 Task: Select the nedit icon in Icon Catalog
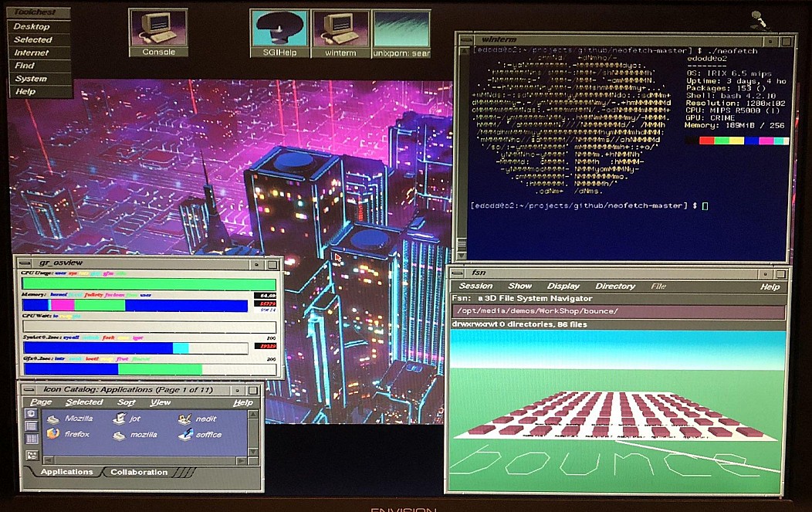198,419
